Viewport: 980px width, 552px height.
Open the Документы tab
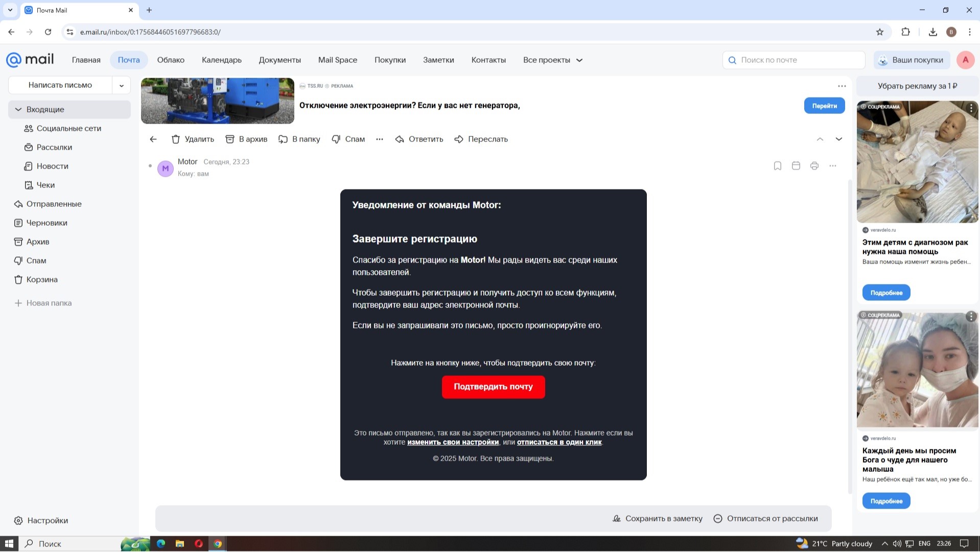(x=280, y=60)
